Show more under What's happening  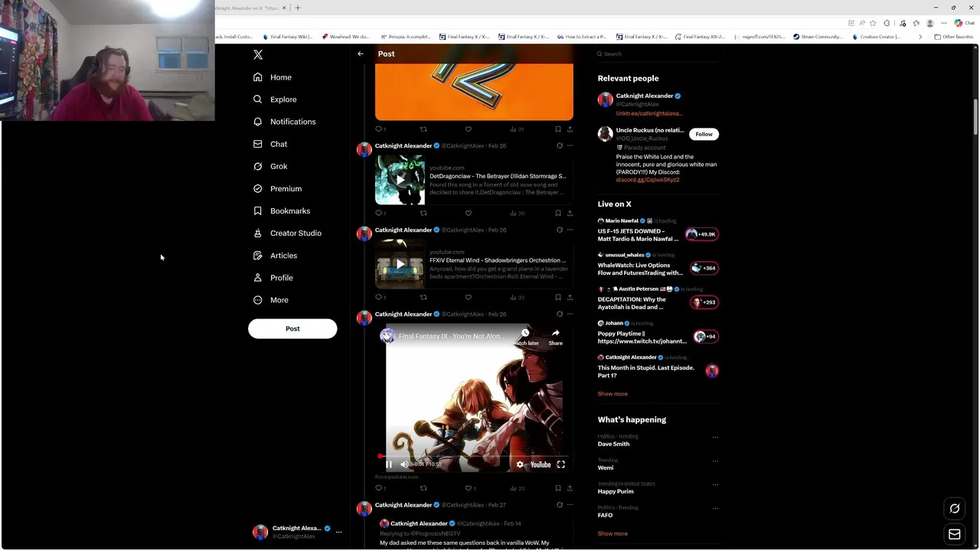(612, 534)
